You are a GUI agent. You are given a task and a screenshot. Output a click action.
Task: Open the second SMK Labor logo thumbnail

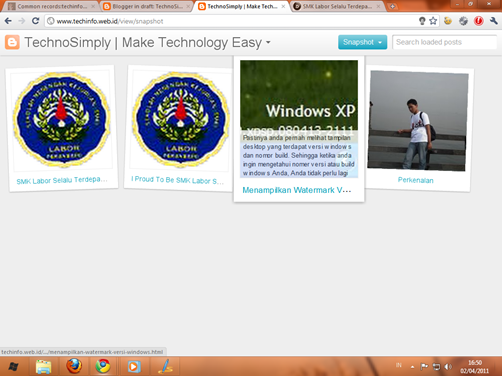coord(180,119)
